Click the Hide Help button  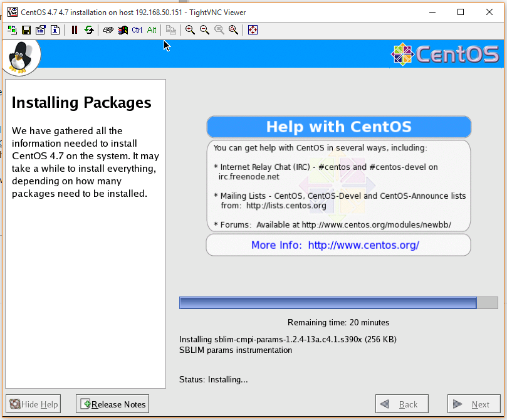33,404
